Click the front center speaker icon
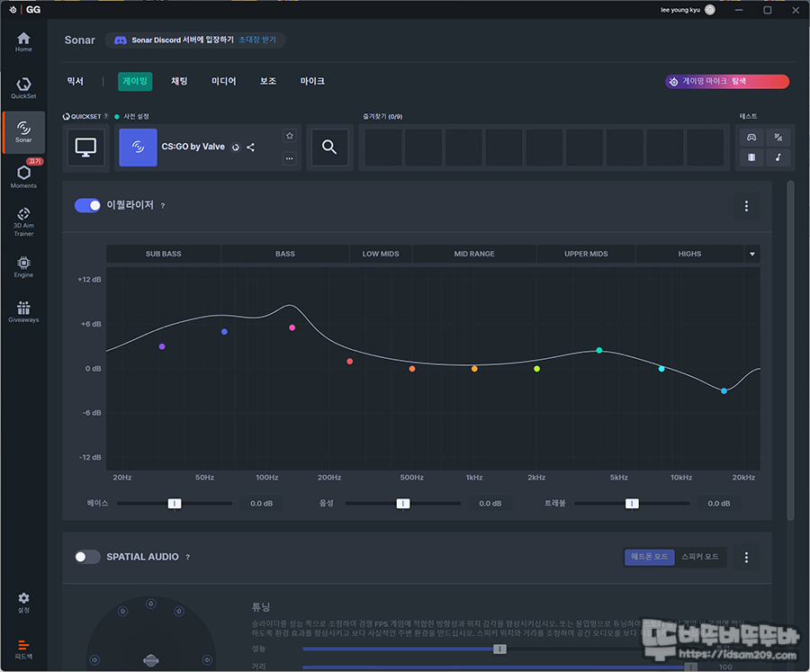810x672 pixels. (x=151, y=604)
